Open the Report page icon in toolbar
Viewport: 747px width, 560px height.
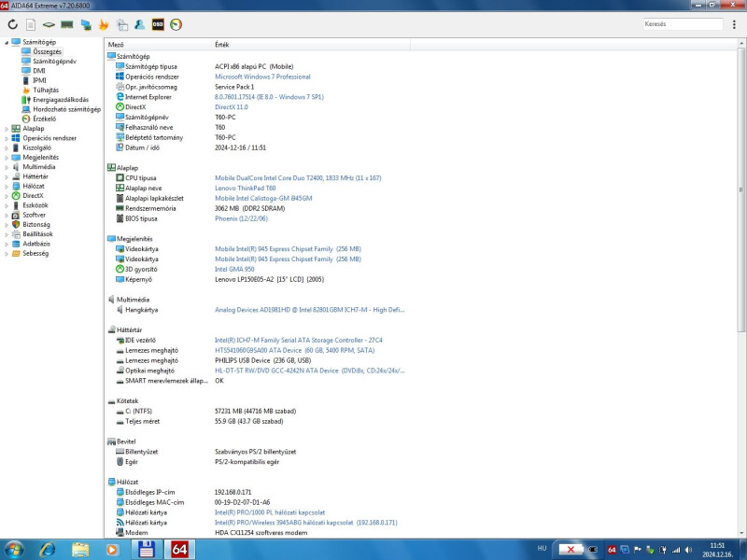pyautogui.click(x=31, y=24)
